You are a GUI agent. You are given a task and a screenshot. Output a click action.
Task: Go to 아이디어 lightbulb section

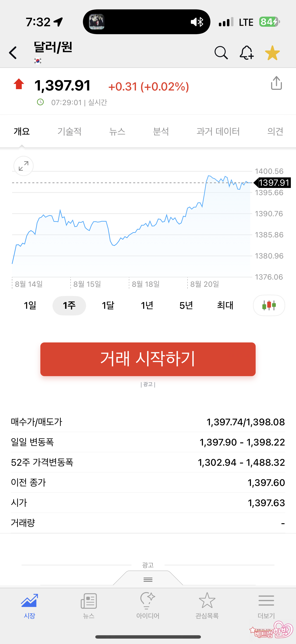(x=148, y=605)
